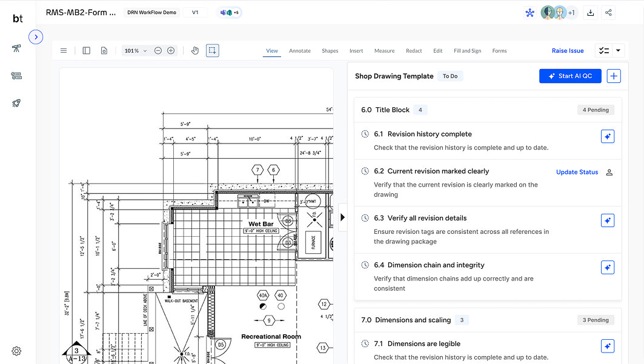This screenshot has height=364, width=644.
Task: Open the workflow nodes icon near the avatars
Action: coord(530,12)
